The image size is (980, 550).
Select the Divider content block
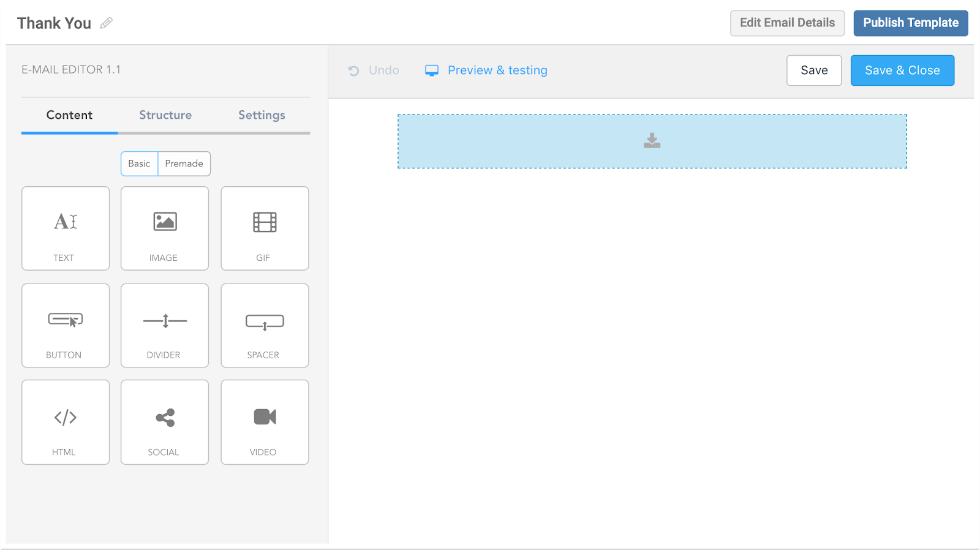pos(165,325)
